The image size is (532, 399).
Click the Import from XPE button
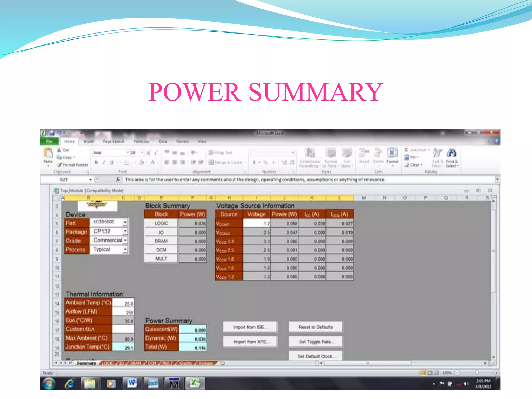(250, 342)
